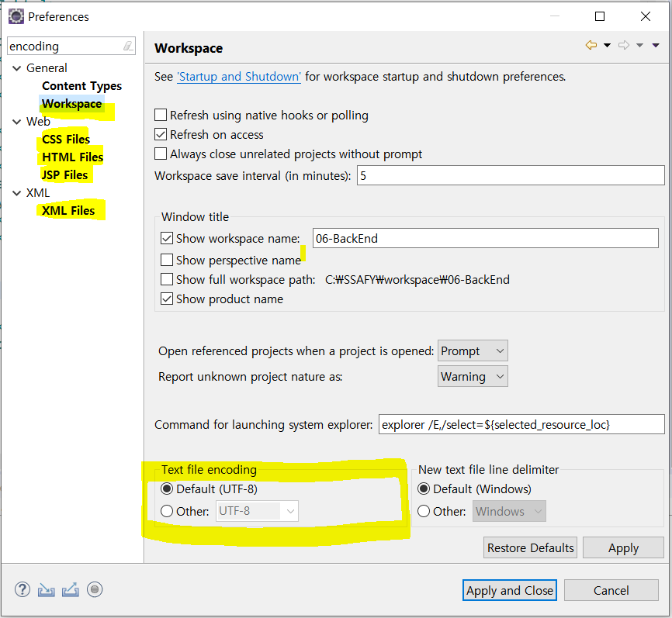Click the workspace name field 06-BackEnd

[x=486, y=238]
